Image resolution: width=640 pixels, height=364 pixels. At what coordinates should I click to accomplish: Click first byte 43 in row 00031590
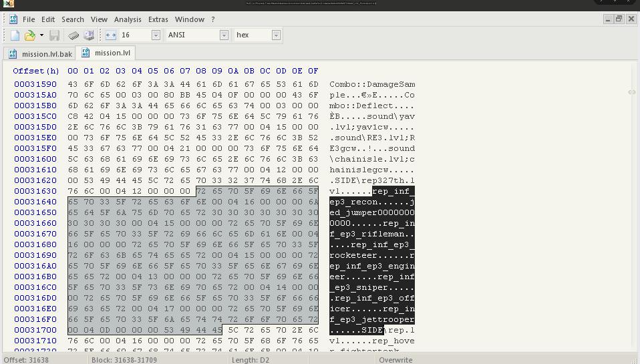(73, 84)
